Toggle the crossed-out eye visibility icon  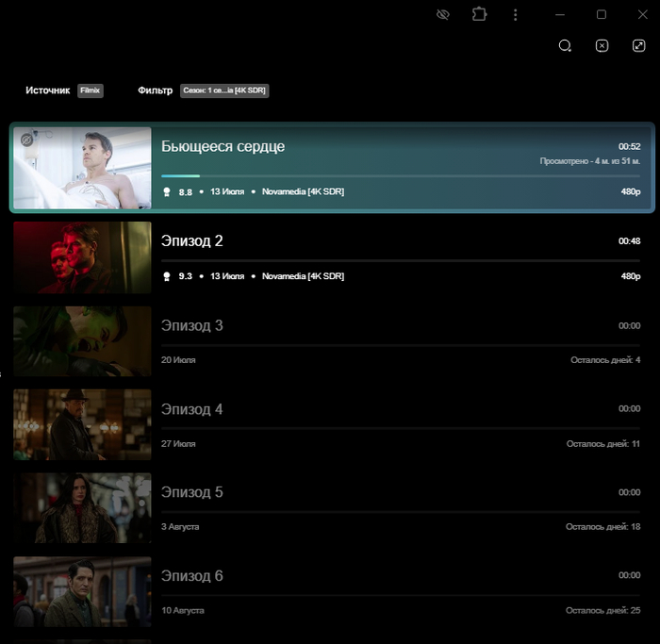[x=443, y=15]
